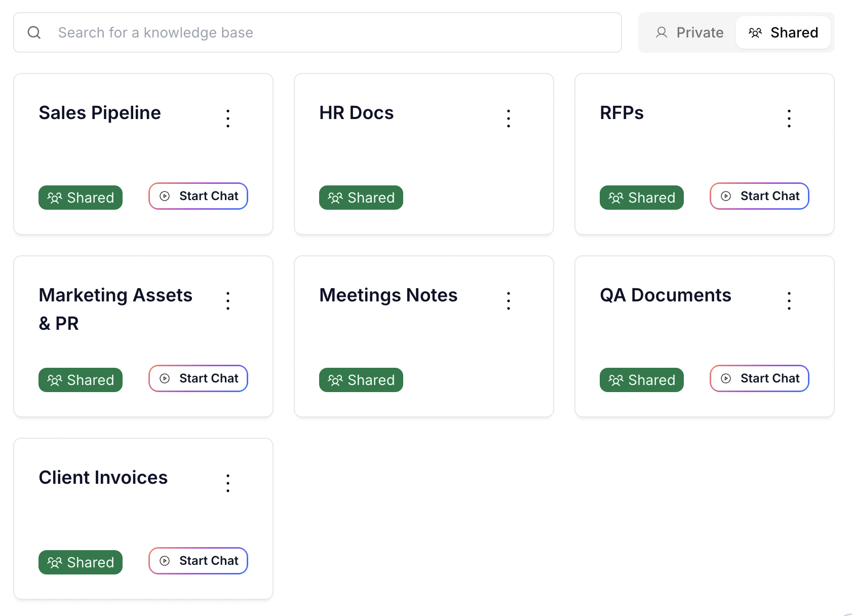Open the QA Documents options menu
Image resolution: width=852 pixels, height=616 pixels.
789,300
